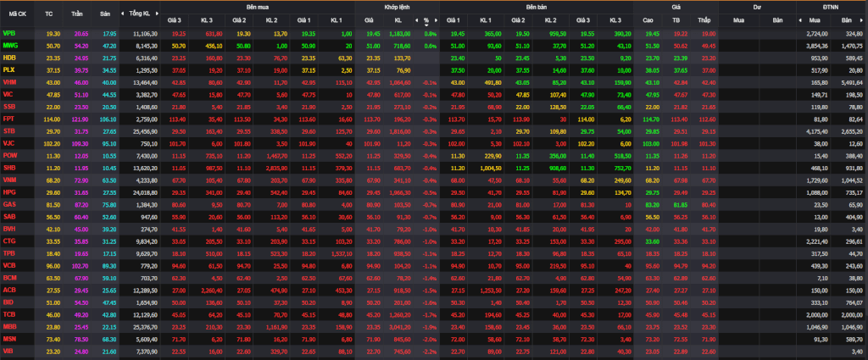The height and width of the screenshot is (360, 868).
Task: Open the VCB stock ticker
Action: coord(8,265)
